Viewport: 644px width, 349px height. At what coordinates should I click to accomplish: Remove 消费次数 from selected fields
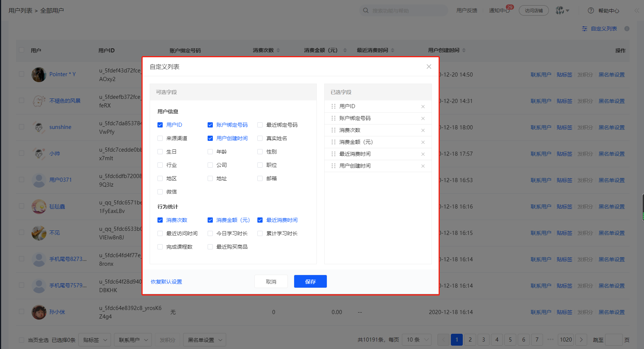[x=423, y=130]
